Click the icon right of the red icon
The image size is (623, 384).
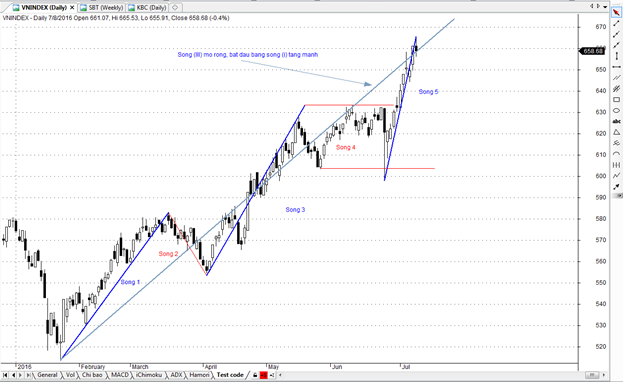coord(272,375)
